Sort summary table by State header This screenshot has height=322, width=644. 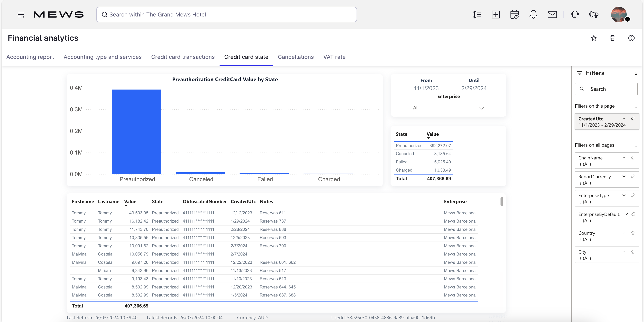point(401,134)
